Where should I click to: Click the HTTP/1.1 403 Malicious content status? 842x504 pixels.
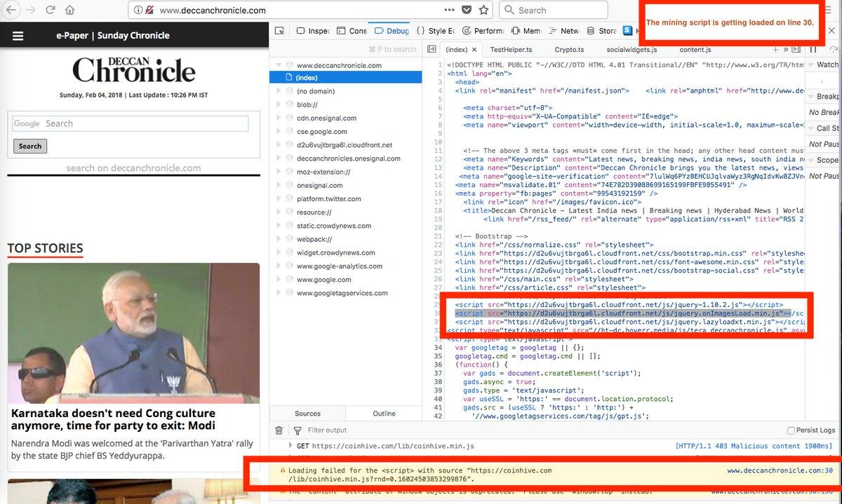point(754,446)
